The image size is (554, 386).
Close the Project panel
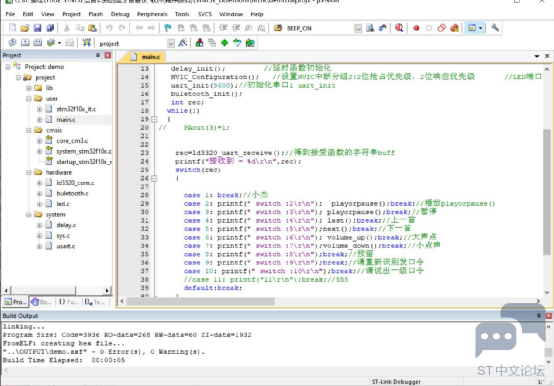107,55
